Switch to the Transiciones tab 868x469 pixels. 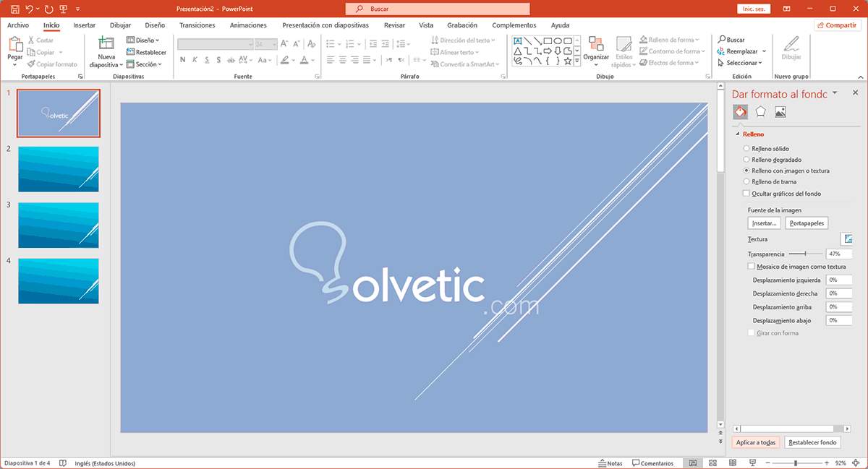[x=197, y=25]
